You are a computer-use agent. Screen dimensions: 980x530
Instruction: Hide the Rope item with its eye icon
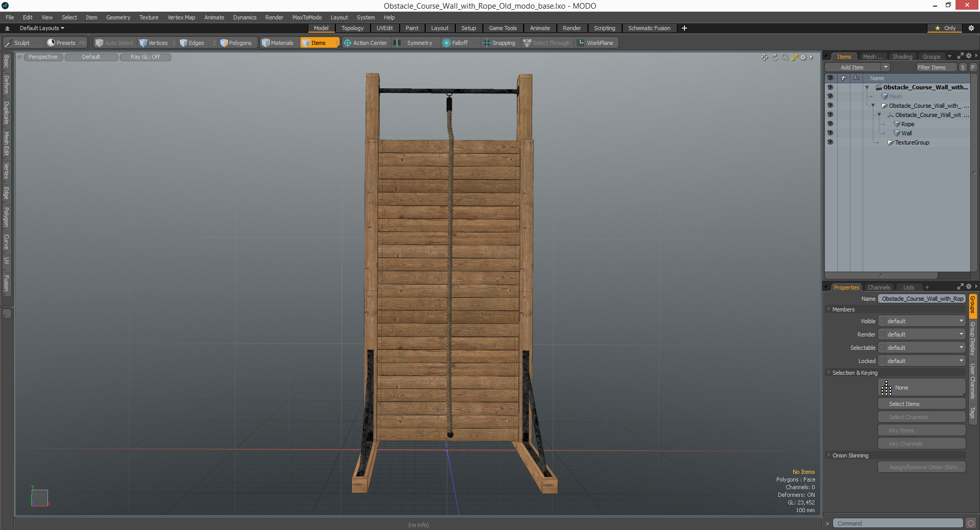[x=830, y=124]
